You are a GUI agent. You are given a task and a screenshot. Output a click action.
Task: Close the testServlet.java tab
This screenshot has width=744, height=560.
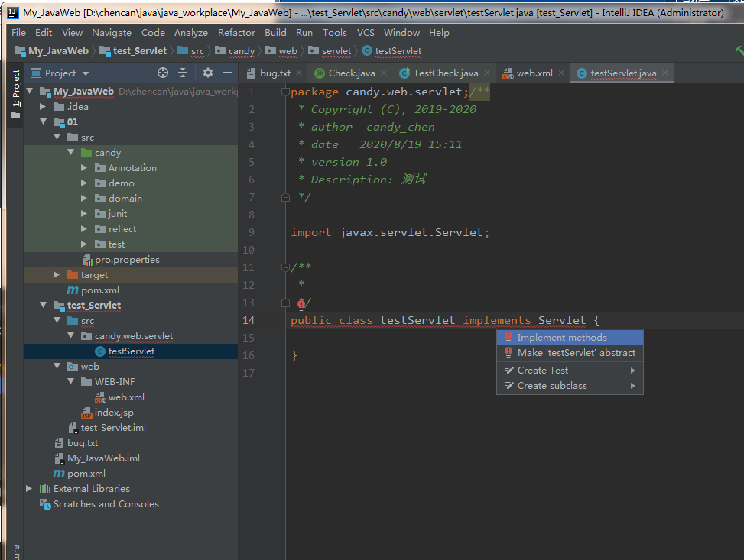665,73
